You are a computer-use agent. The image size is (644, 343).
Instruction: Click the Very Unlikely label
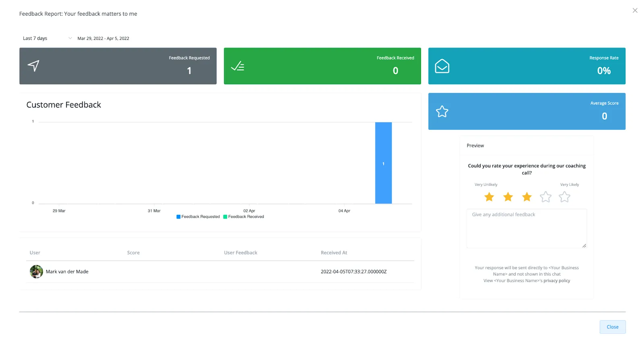486,185
